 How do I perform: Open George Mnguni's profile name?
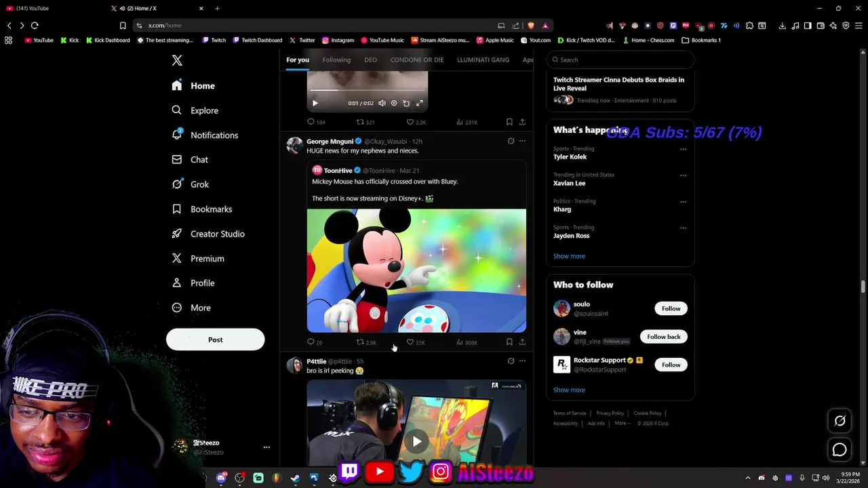(330, 142)
